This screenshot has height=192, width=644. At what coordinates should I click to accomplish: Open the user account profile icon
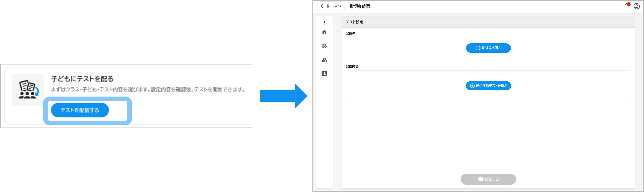click(x=637, y=6)
